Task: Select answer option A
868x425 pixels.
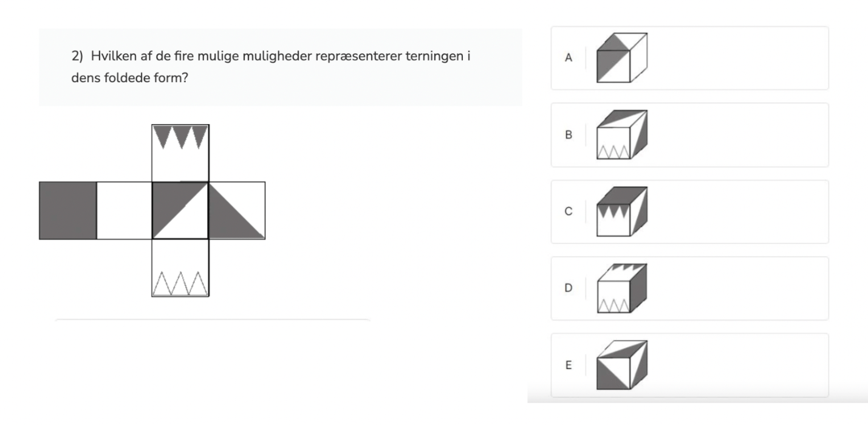Action: [x=689, y=58]
